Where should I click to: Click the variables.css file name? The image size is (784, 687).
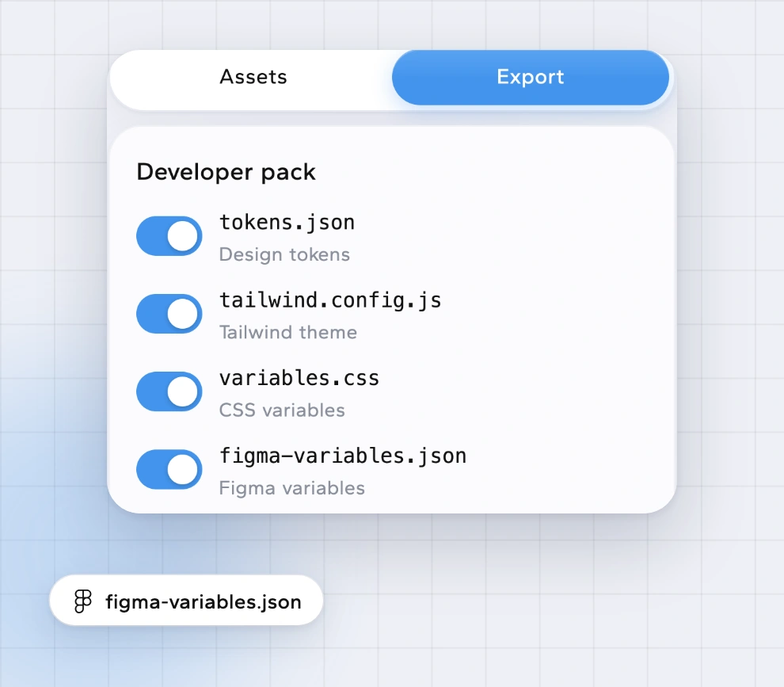[299, 378]
